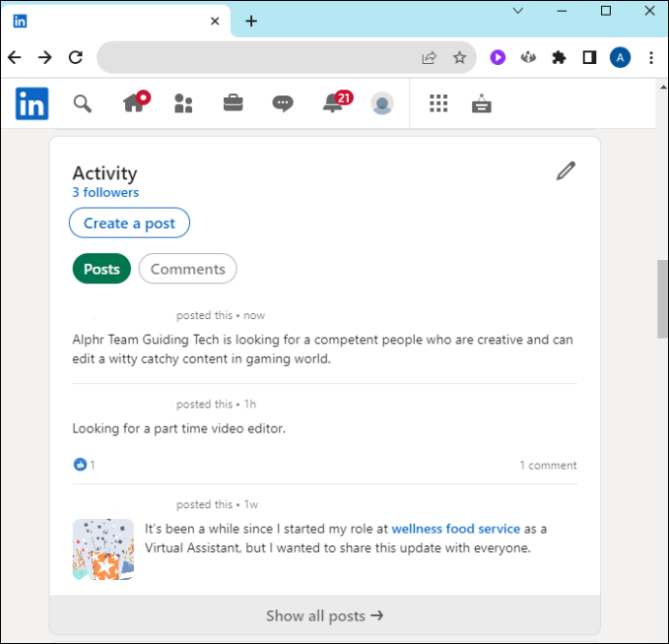Open the wellness food service link
669x644 pixels.
click(456, 529)
